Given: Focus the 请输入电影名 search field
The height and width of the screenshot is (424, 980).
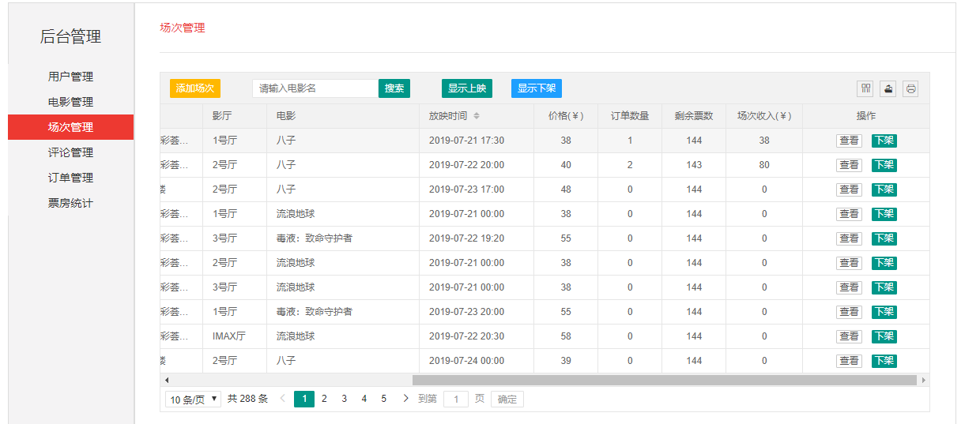Looking at the screenshot, I should tap(315, 88).
